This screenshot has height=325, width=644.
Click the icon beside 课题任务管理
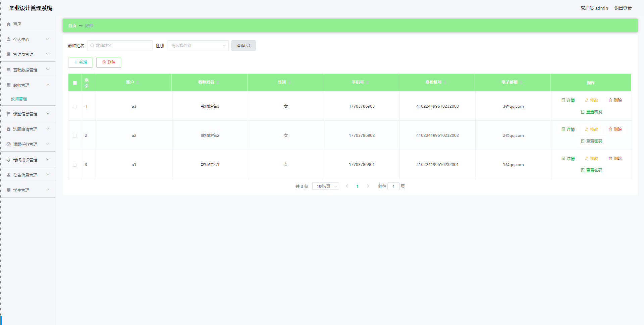[x=8, y=144]
